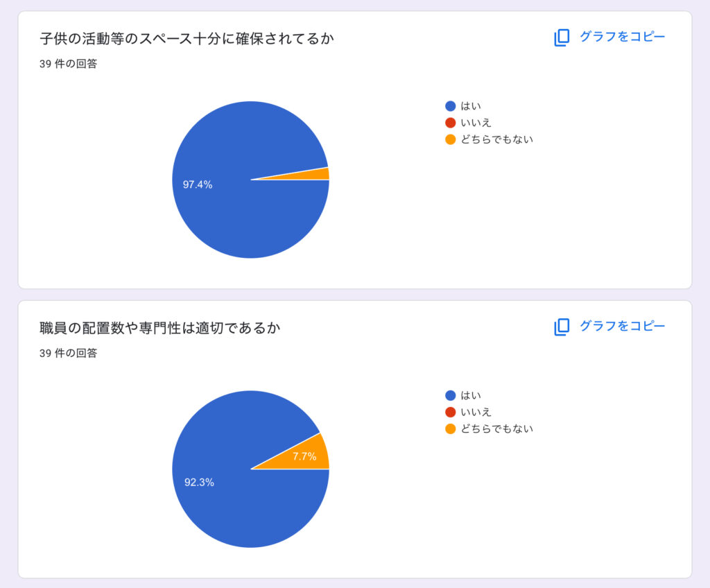Click the orange どちらでもない legend dot in the second chart
Viewport: 710px width, 588px height.
point(451,429)
